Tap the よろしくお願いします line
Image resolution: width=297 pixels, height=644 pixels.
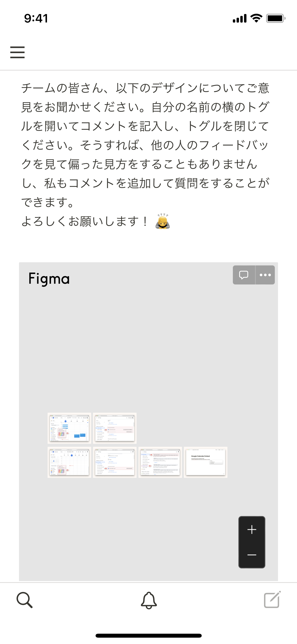click(84, 221)
